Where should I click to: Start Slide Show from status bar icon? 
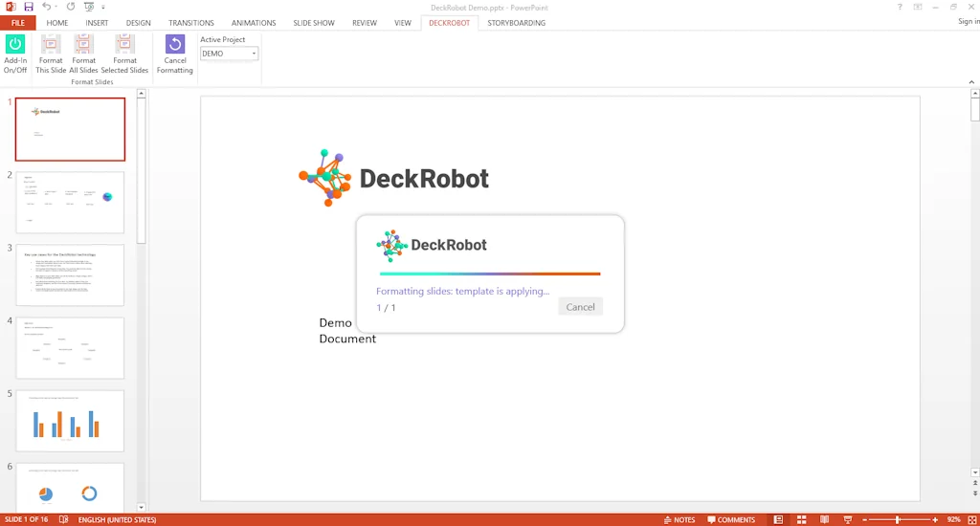[x=848, y=519]
